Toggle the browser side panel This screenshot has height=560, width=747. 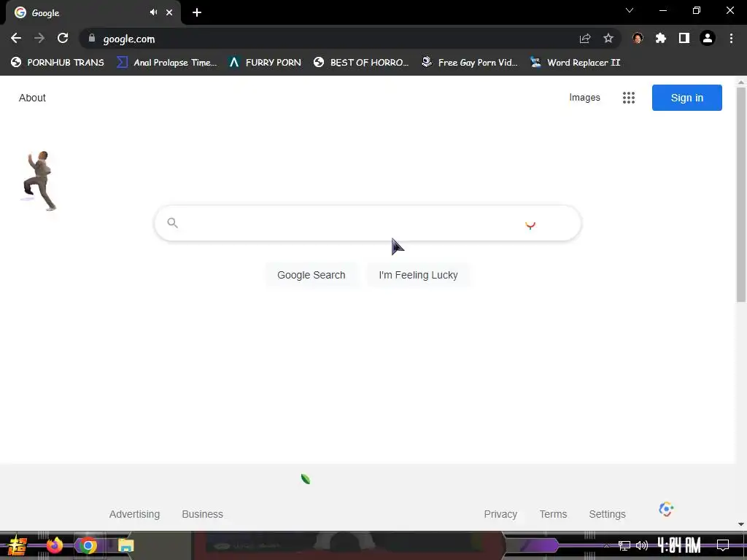click(x=684, y=38)
